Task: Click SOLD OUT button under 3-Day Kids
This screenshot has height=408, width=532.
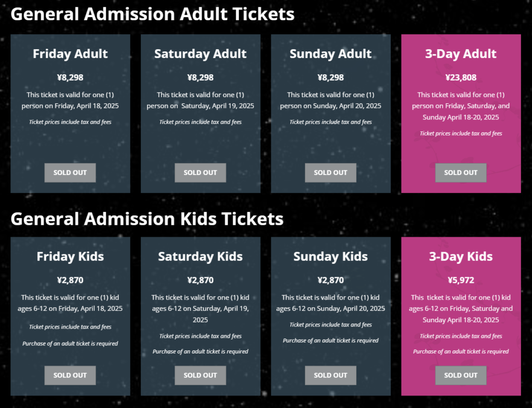Action: pos(461,375)
